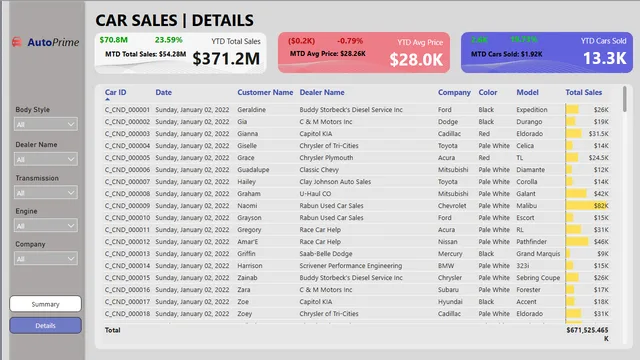640x360 pixels.
Task: Click model Durango
Action: tap(529, 122)
